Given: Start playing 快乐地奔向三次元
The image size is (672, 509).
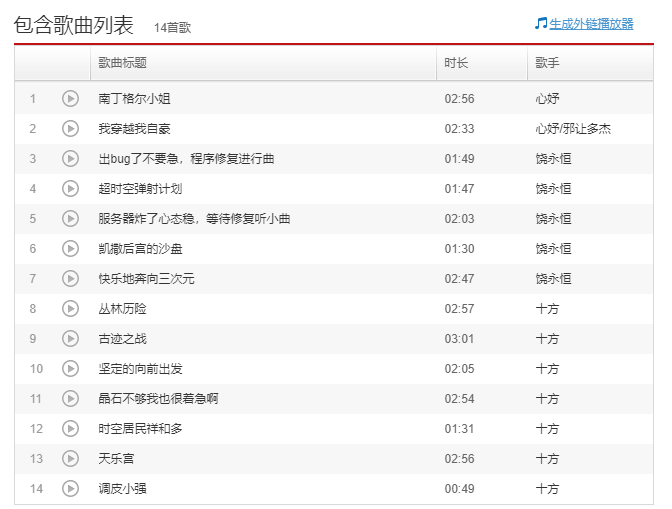Looking at the screenshot, I should coord(70,278).
